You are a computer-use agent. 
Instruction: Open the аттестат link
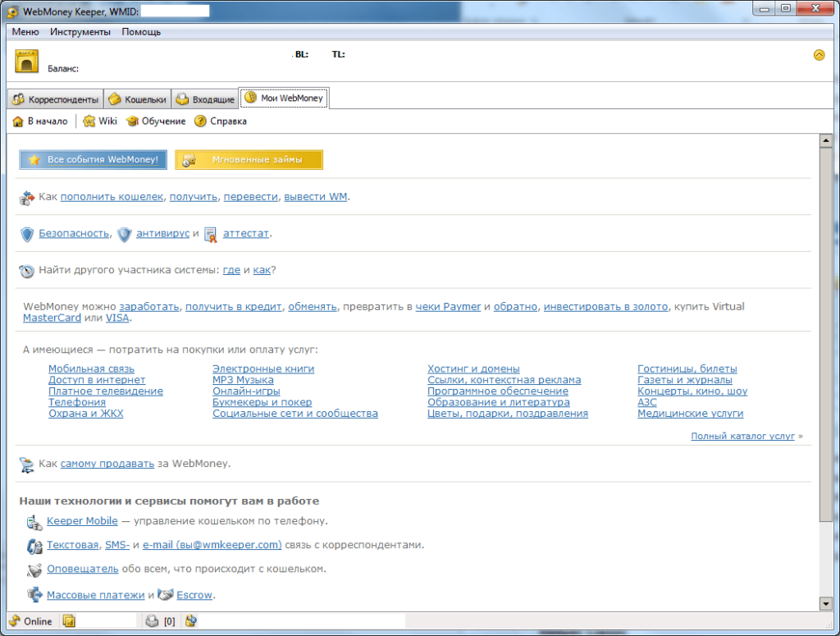246,233
